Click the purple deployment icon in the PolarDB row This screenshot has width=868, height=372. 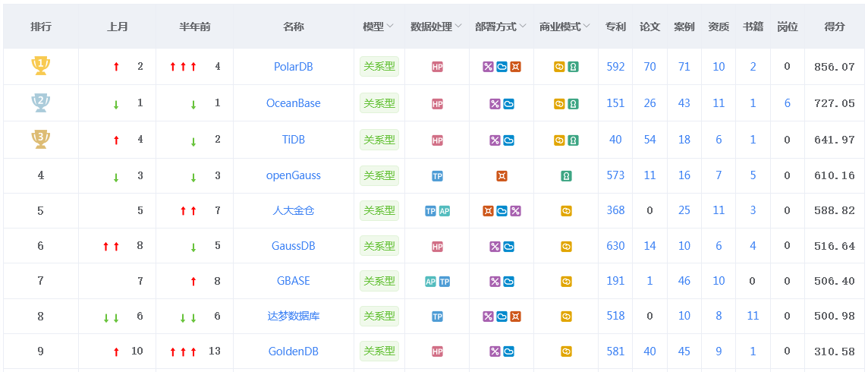[488, 67]
